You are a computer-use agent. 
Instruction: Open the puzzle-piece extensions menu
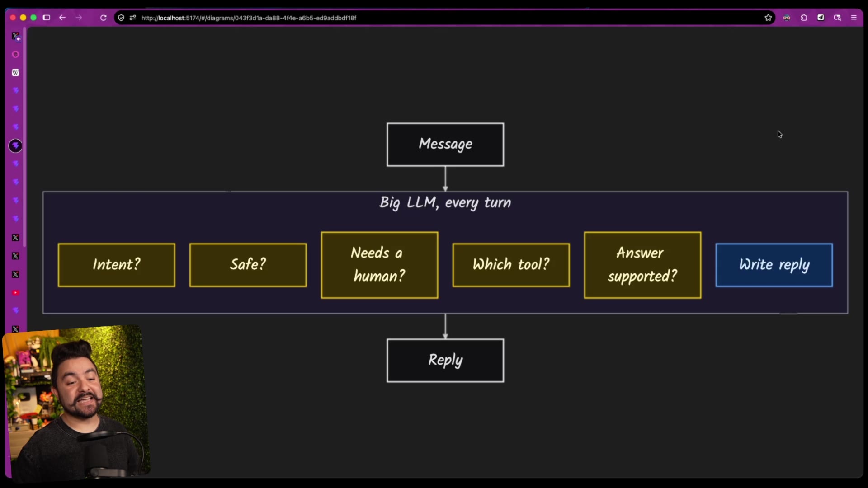point(804,18)
